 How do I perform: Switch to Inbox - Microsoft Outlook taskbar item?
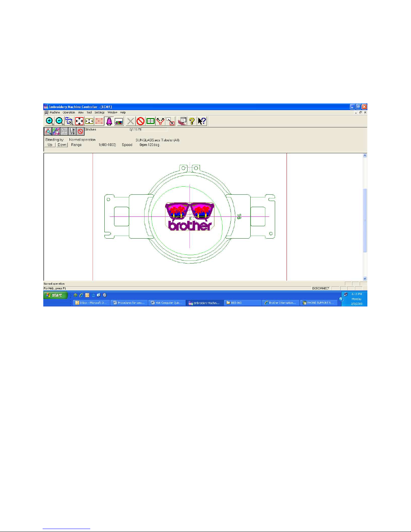coord(91,303)
